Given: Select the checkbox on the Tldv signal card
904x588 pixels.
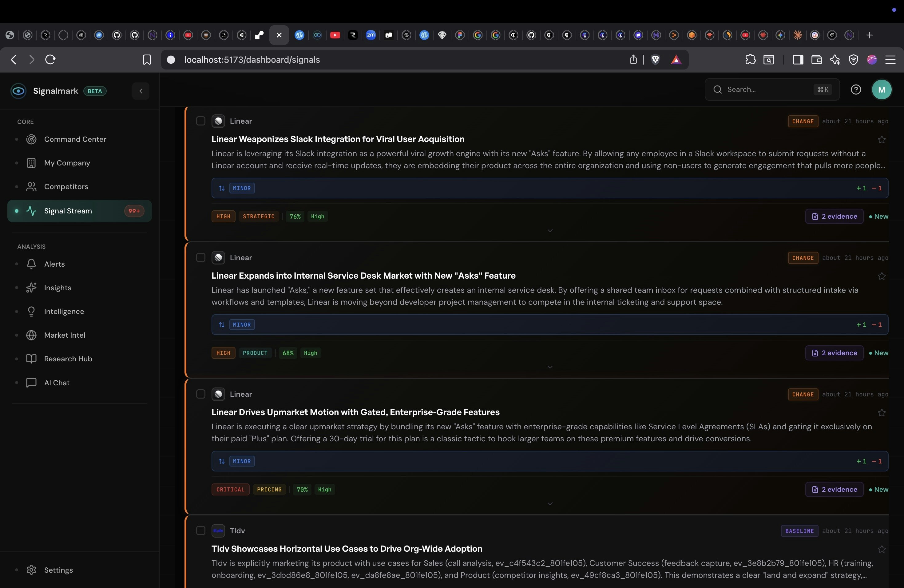Looking at the screenshot, I should (x=200, y=530).
